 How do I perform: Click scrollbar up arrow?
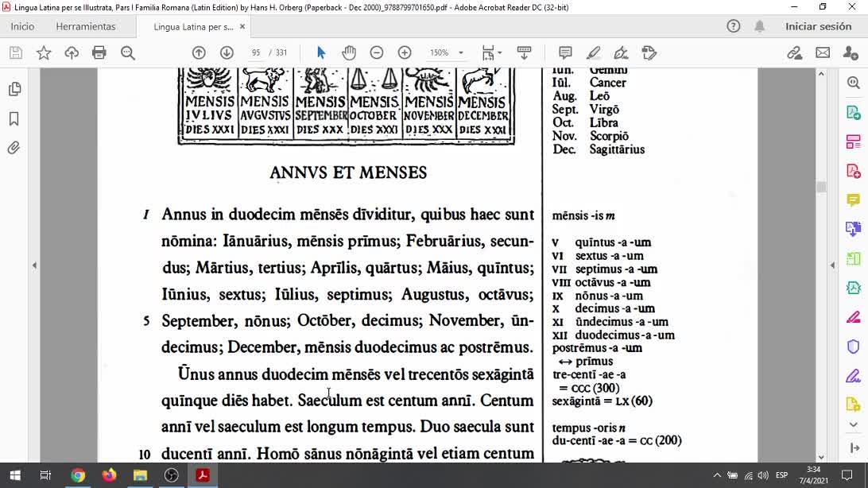point(822,74)
